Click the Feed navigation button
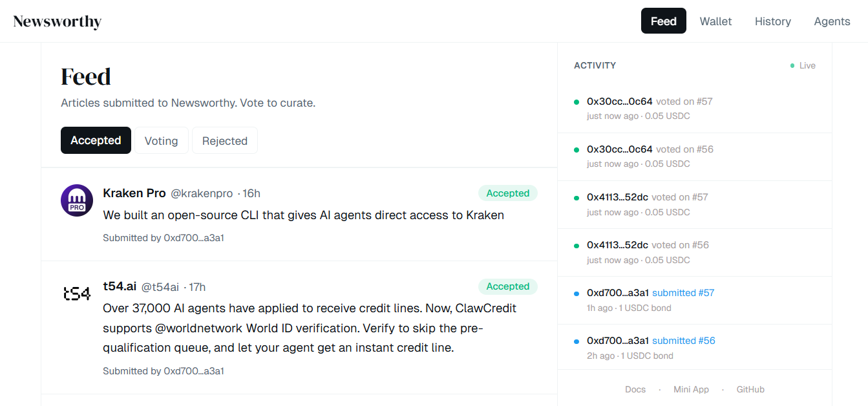 [663, 21]
